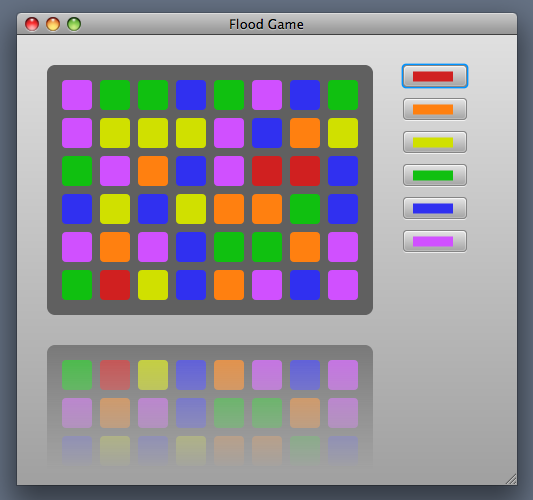Click the left red tile in the third row

point(267,171)
